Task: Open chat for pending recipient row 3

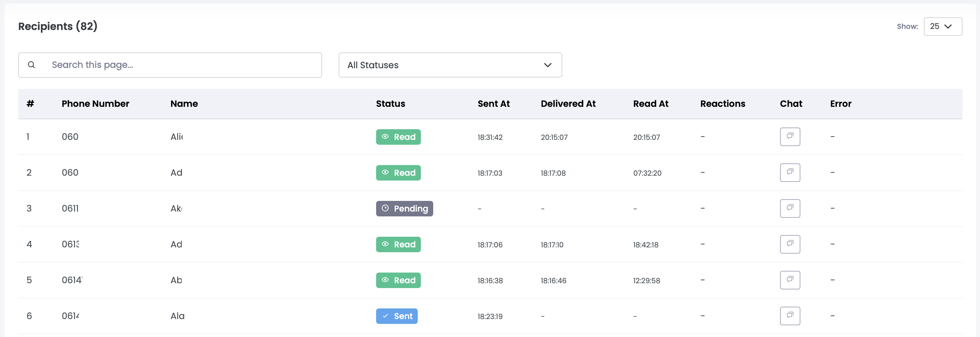Action: 790,208
